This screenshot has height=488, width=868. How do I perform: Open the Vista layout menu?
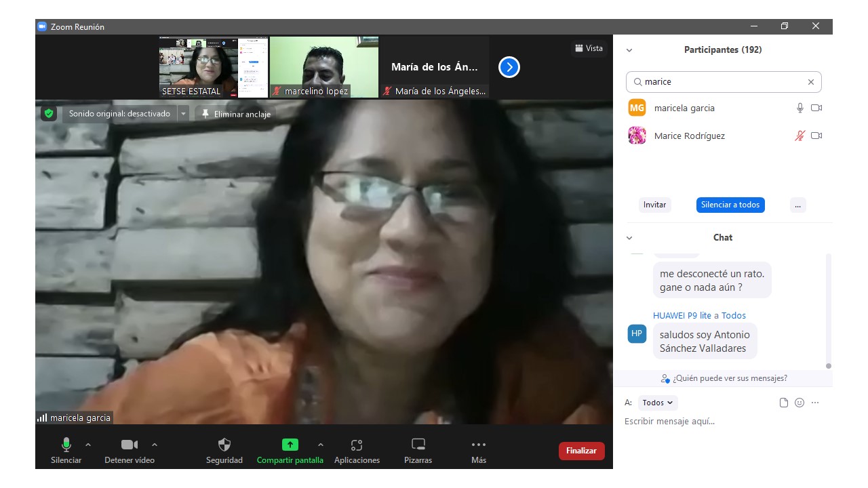[589, 48]
